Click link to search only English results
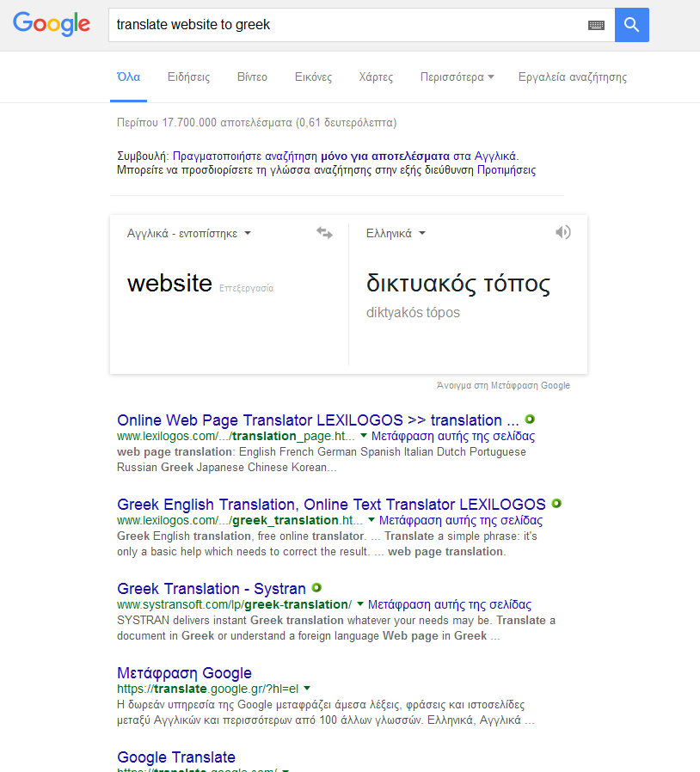Viewport: 700px width, 772px height. [x=346, y=156]
